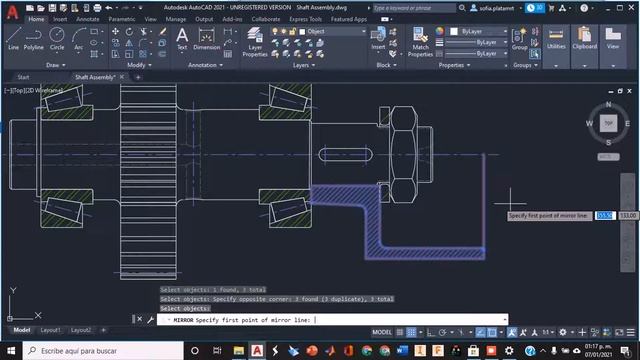Open the Express Tools ribbon tab
Screen dimensions: 640x360
(x=305, y=19)
